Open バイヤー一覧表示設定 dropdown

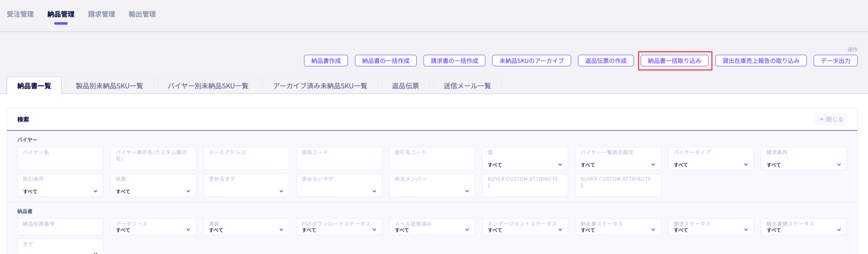coord(618,158)
